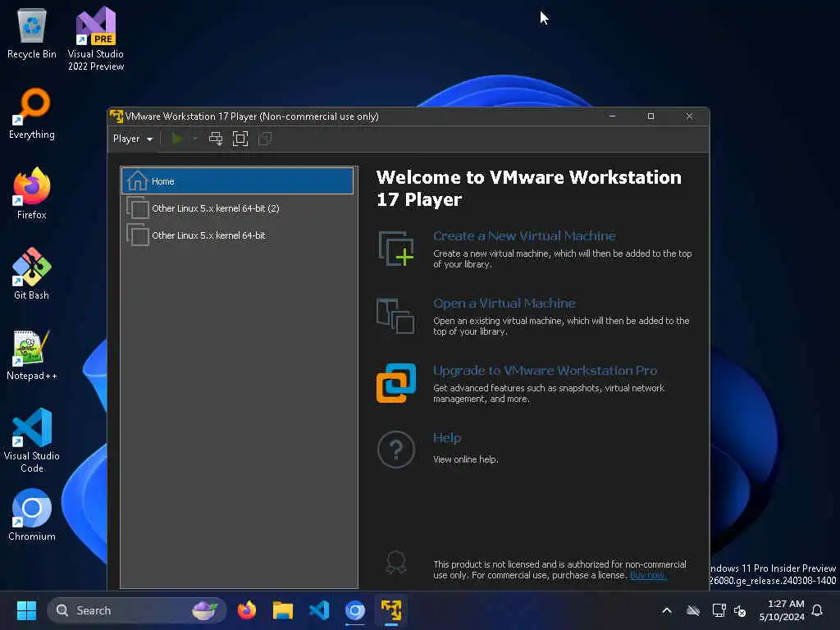Click the Unity mode toolbar icon
The height and width of the screenshot is (630, 840).
[x=265, y=139]
